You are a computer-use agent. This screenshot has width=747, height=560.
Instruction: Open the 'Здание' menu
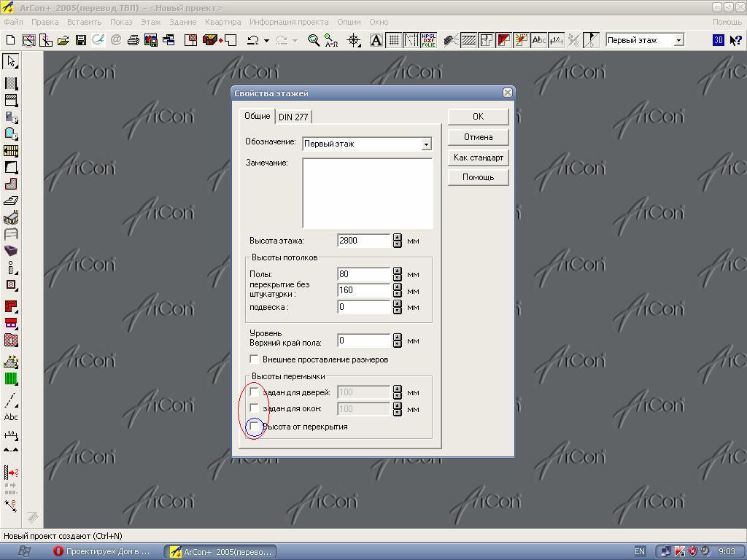point(183,22)
